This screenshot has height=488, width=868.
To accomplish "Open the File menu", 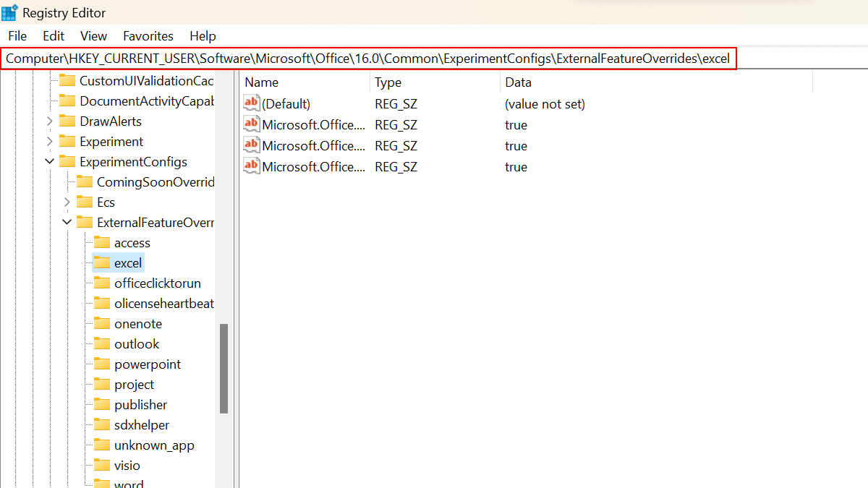I will pyautogui.click(x=17, y=36).
